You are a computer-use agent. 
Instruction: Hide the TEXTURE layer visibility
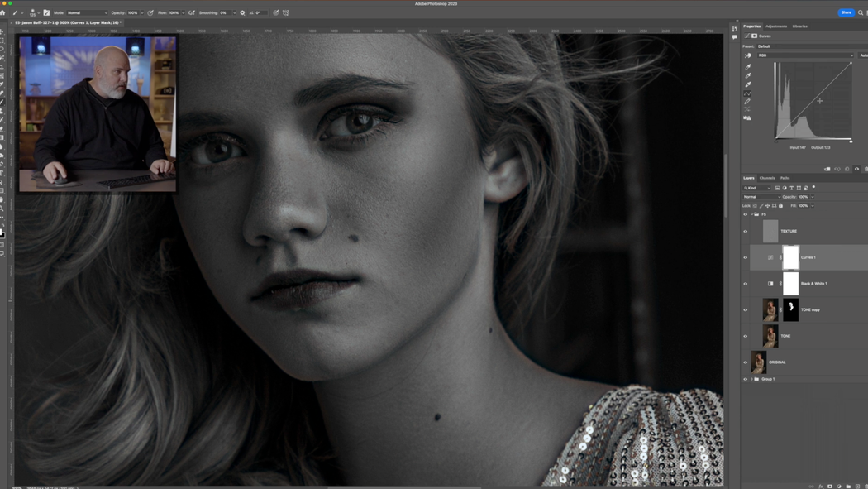click(746, 231)
